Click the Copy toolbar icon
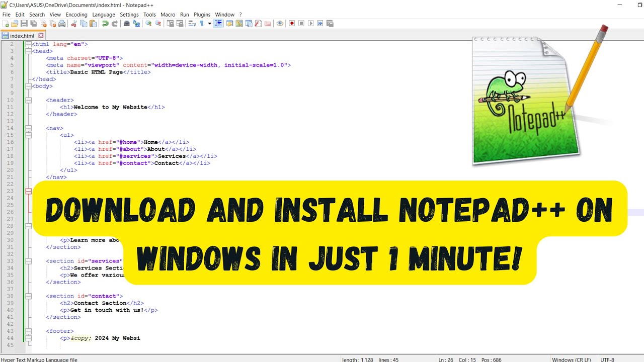The width and height of the screenshot is (644, 362). (84, 23)
